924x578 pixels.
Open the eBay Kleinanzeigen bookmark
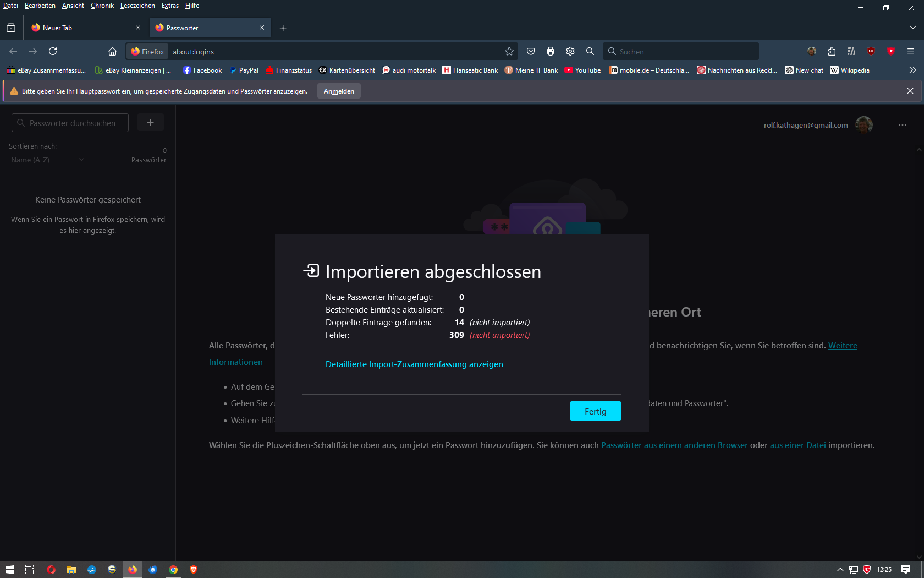pos(133,70)
